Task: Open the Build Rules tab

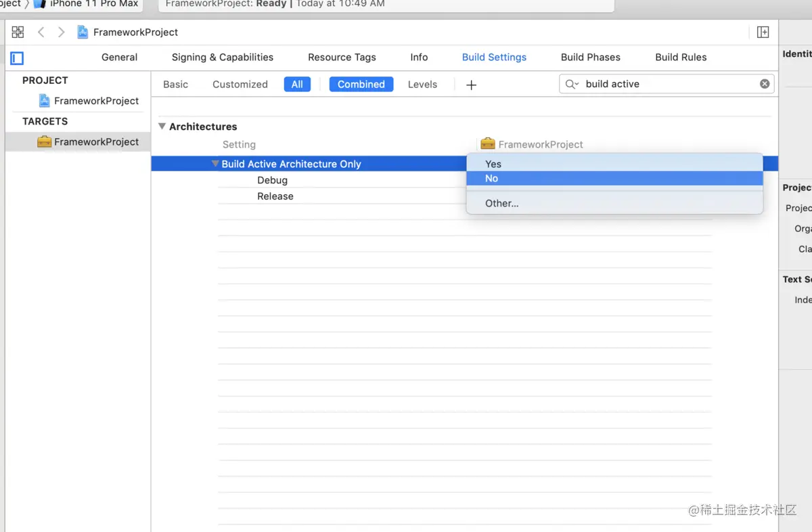Action: 681,58
